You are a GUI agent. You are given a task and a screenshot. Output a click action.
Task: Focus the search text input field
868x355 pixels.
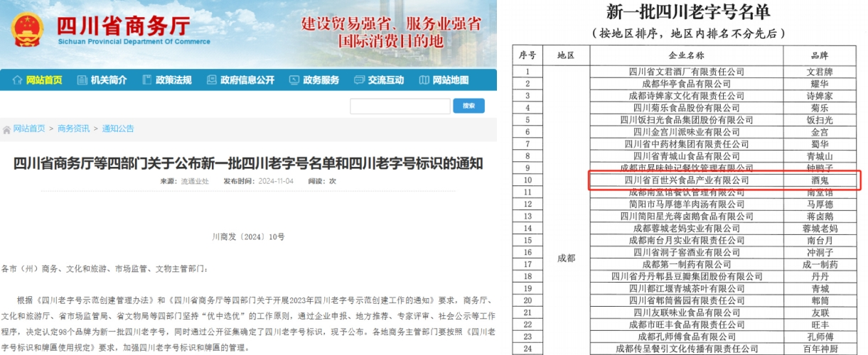point(400,106)
